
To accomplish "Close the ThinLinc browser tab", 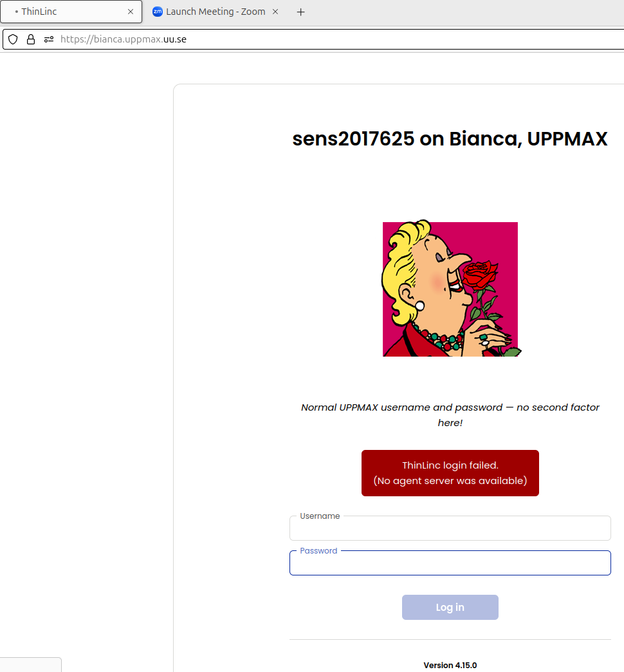I will tap(131, 11).
